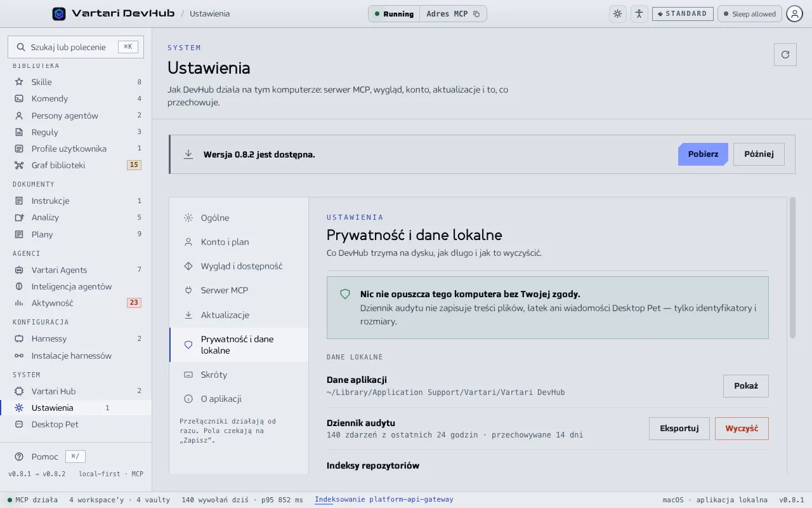Open Instrukcje in the documents section
Viewport: 812px width, 508px height.
pyautogui.click(x=76, y=201)
